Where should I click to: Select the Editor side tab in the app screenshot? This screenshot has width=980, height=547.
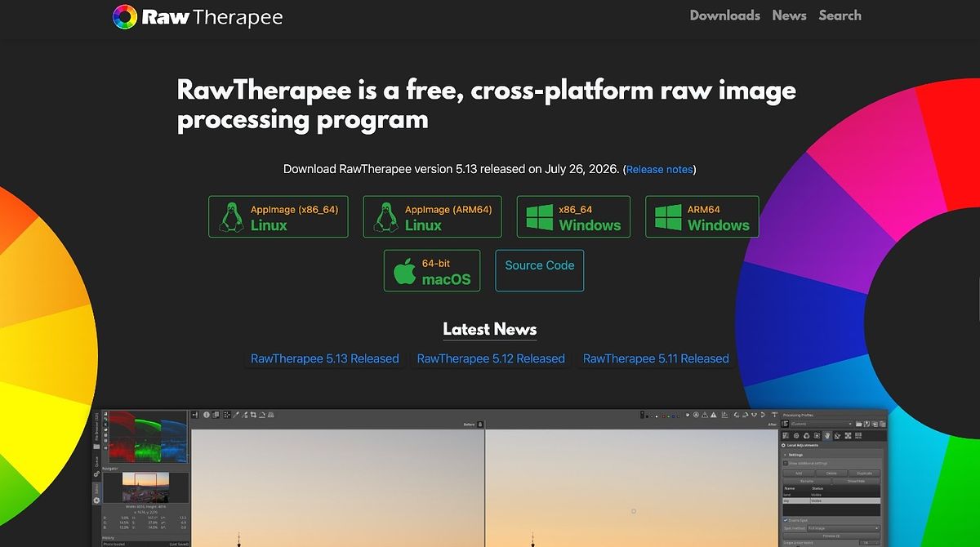(96, 494)
